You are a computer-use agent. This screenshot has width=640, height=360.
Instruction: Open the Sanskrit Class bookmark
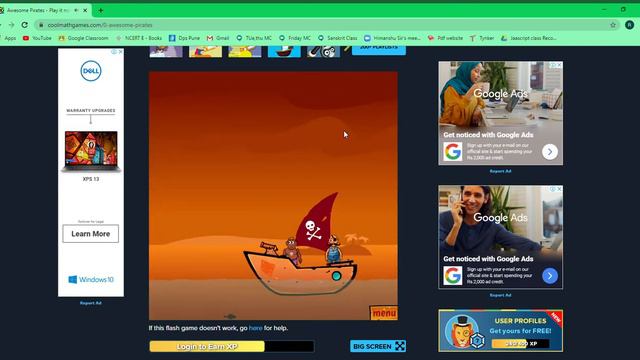click(338, 38)
